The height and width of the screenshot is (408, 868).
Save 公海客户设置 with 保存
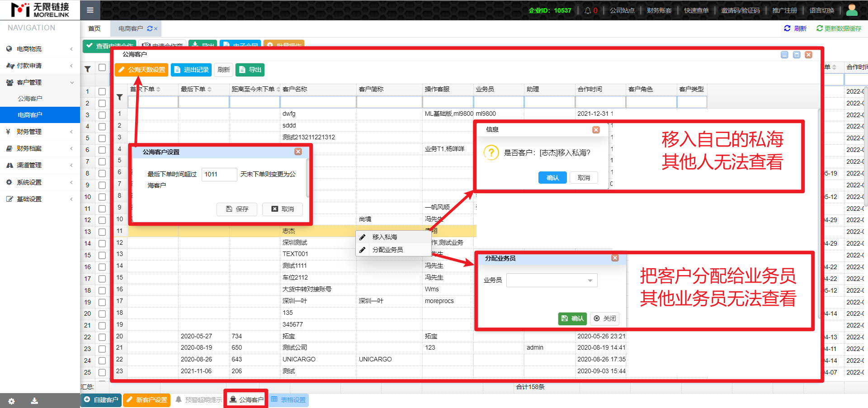click(x=237, y=209)
